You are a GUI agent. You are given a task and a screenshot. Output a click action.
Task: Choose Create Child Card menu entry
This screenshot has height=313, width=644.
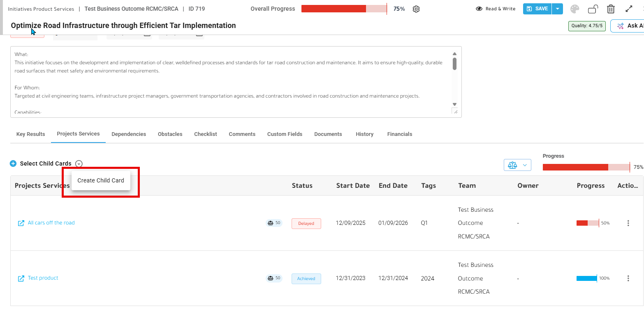[x=101, y=180]
